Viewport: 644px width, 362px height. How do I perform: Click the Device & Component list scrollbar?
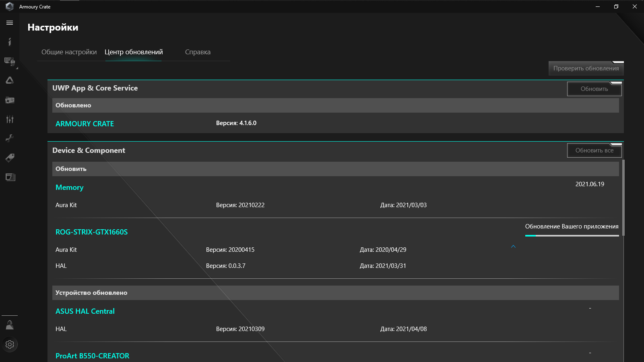[x=623, y=197]
